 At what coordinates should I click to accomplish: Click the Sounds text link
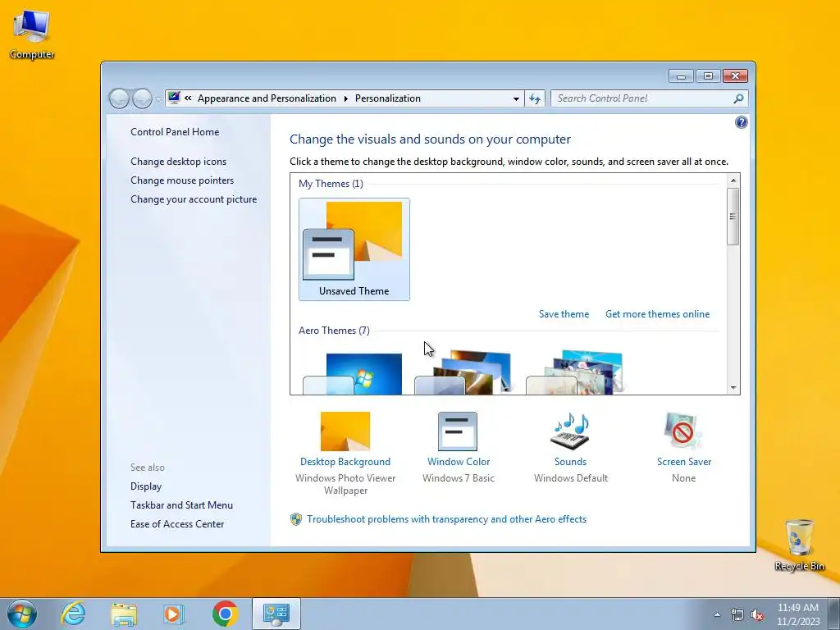[x=571, y=462]
